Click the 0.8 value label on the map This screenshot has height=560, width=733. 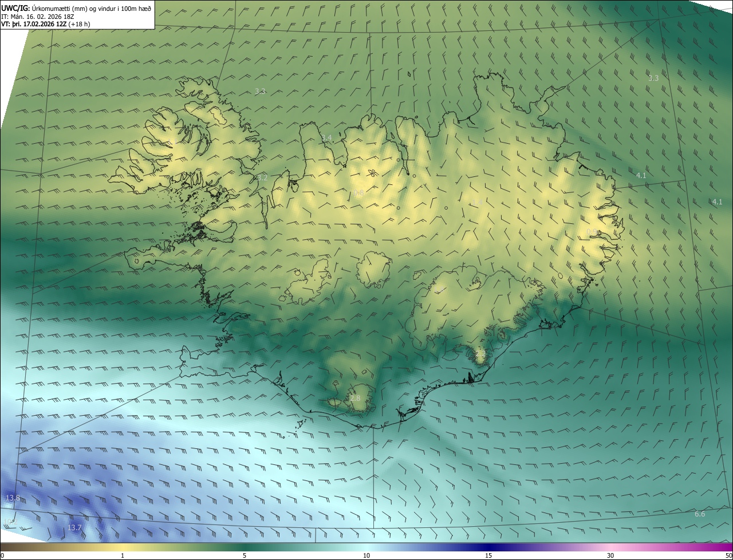pos(358,194)
